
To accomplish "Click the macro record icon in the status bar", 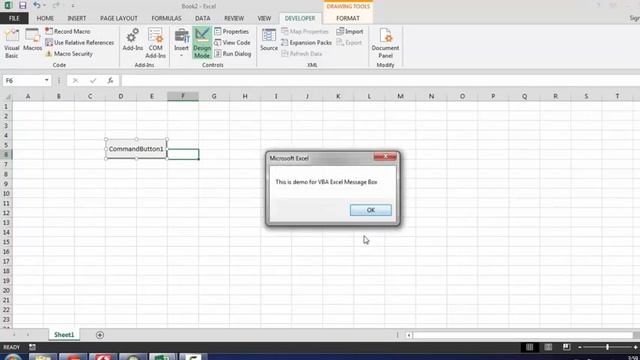I will coord(32,347).
